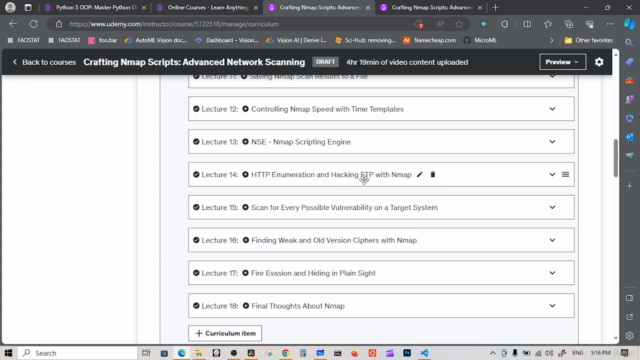Open File Explorer from taskbar

click(199, 353)
